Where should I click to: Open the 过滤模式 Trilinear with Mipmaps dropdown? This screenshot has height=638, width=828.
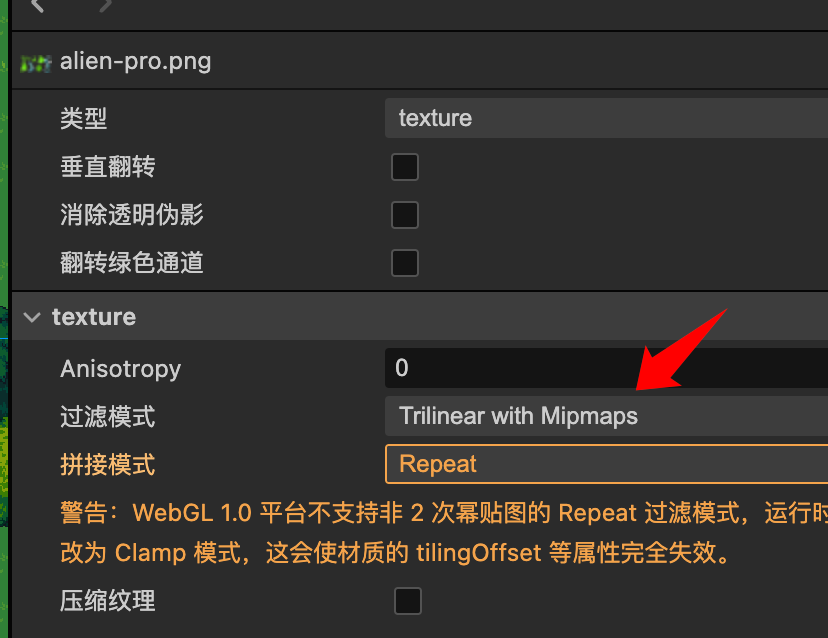tap(606, 416)
